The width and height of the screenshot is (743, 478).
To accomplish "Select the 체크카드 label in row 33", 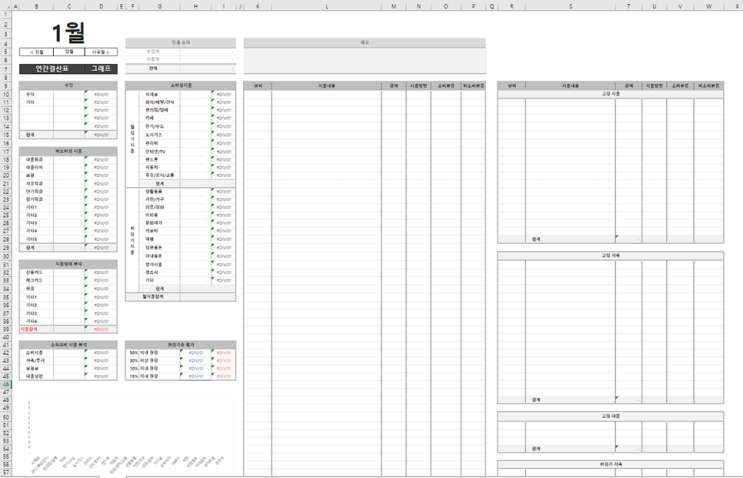I will pyautogui.click(x=34, y=280).
